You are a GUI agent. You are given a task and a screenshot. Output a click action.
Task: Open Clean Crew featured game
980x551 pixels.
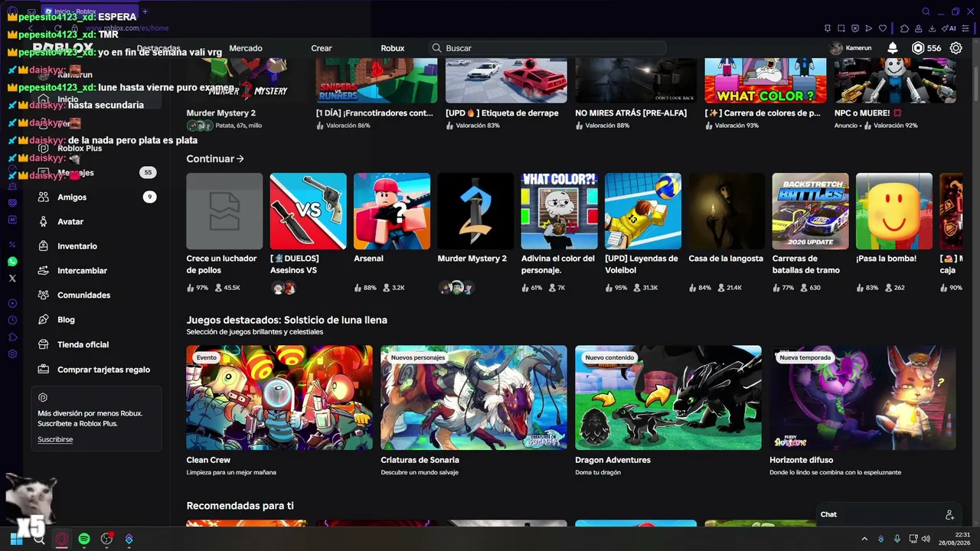point(279,397)
